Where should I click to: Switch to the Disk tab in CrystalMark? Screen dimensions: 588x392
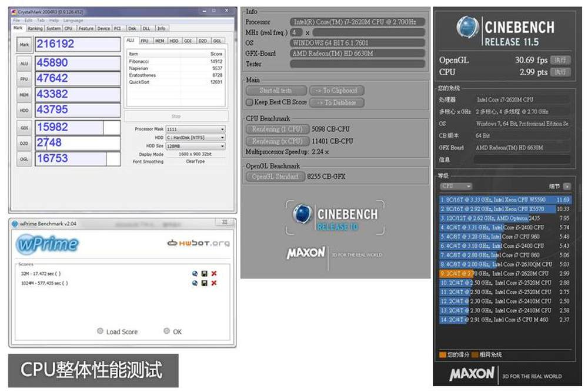point(132,28)
